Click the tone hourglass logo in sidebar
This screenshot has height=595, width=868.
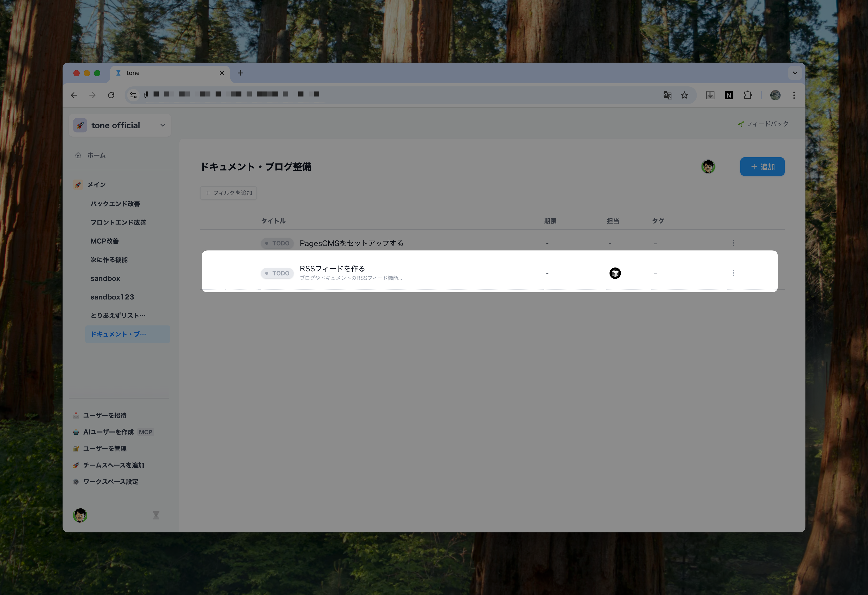pos(156,515)
